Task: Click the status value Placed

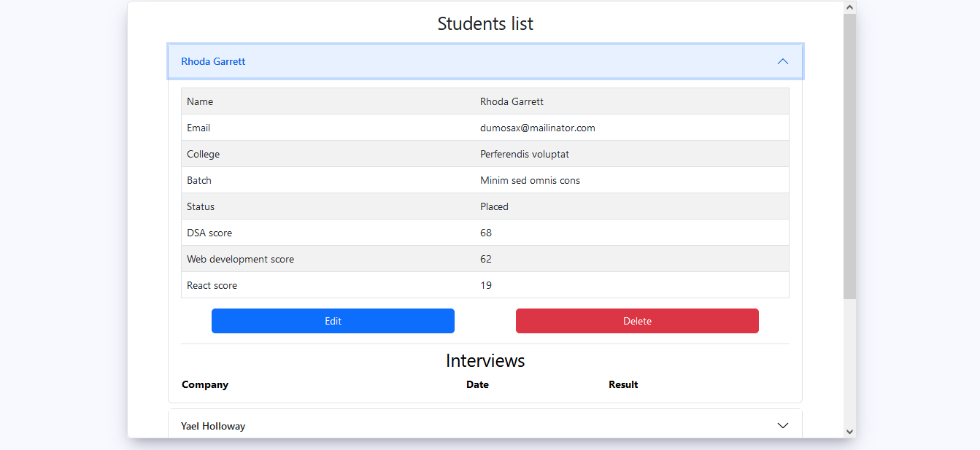Action: coord(494,206)
